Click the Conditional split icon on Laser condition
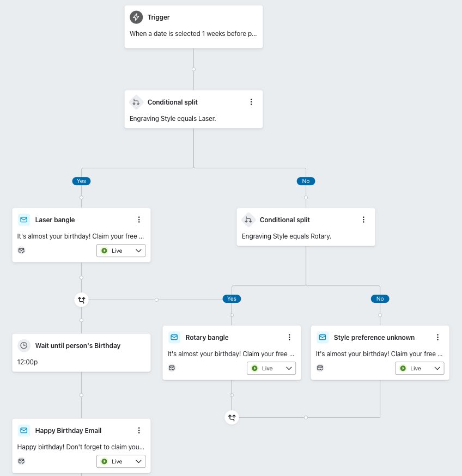Screen dimensions: 462x476 tap(136, 102)
